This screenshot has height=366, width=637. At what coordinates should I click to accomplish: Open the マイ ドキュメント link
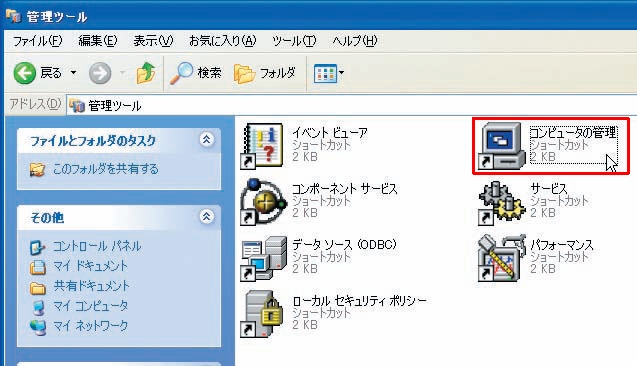91,266
